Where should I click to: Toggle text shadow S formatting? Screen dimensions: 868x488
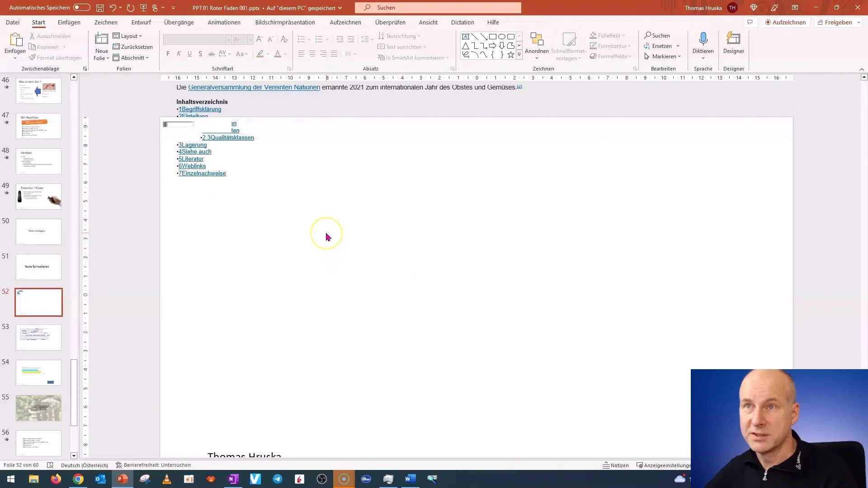pyautogui.click(x=200, y=54)
